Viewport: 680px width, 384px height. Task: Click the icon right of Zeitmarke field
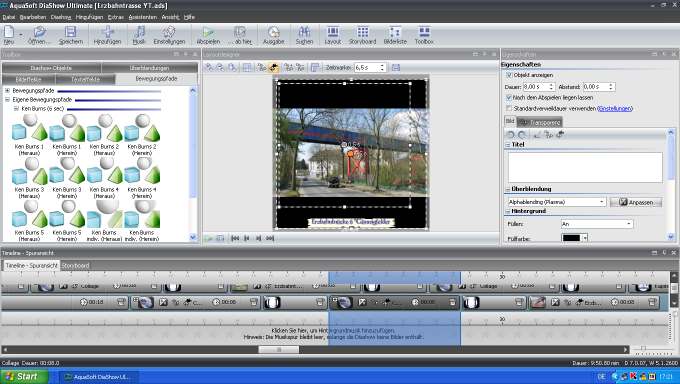click(x=396, y=67)
